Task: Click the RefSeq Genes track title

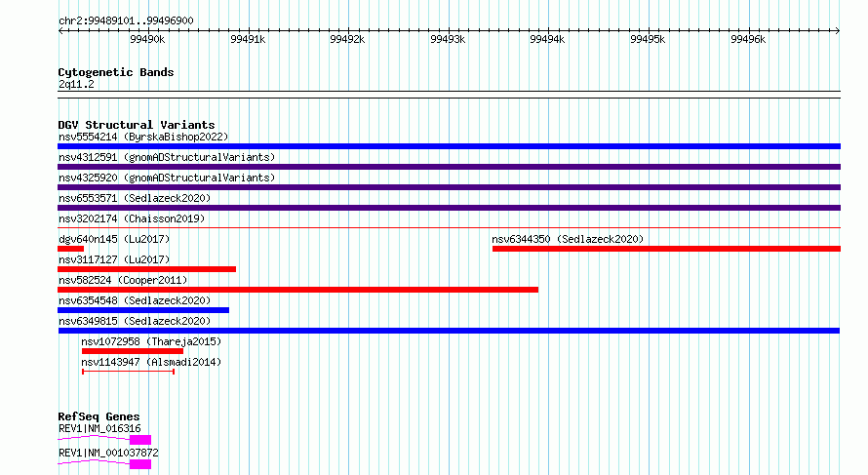Action: pos(99,416)
